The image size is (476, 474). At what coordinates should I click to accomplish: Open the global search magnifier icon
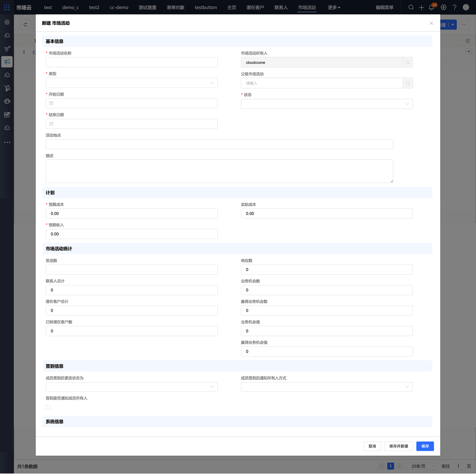click(x=411, y=7)
